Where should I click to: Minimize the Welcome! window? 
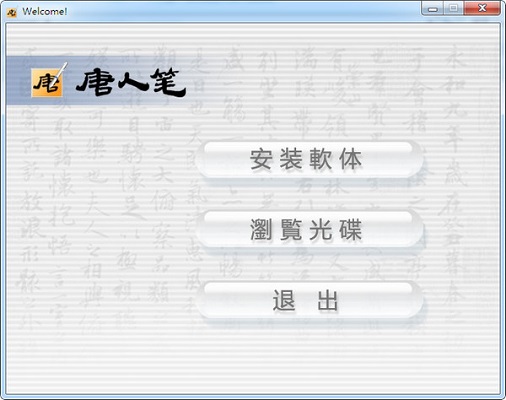click(x=432, y=9)
